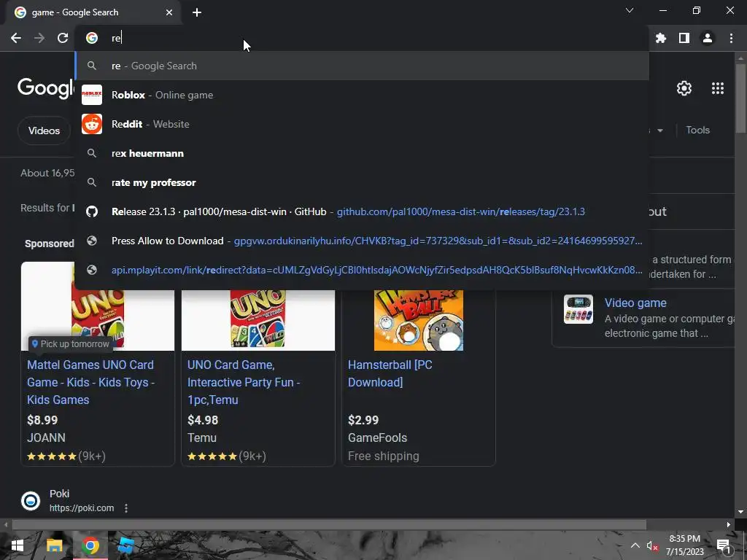Click the JOANN seller name
Viewport: 747px width, 560px height.
[46, 437]
